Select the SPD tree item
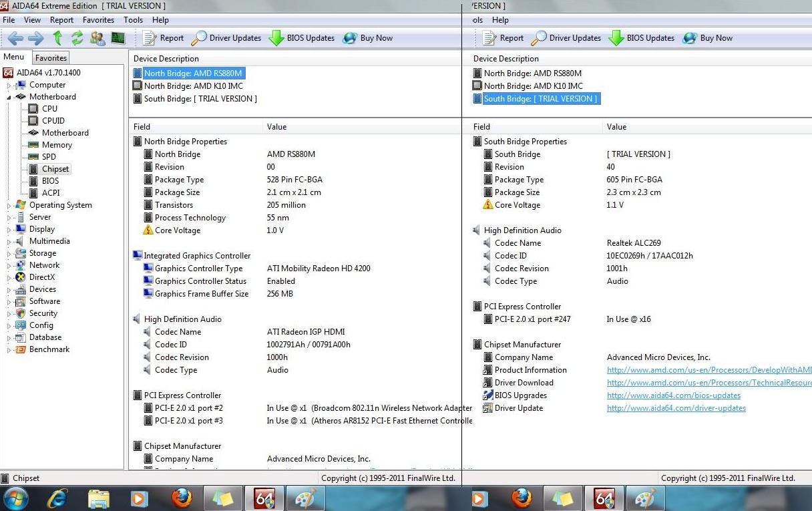The width and height of the screenshot is (812, 511). click(48, 157)
